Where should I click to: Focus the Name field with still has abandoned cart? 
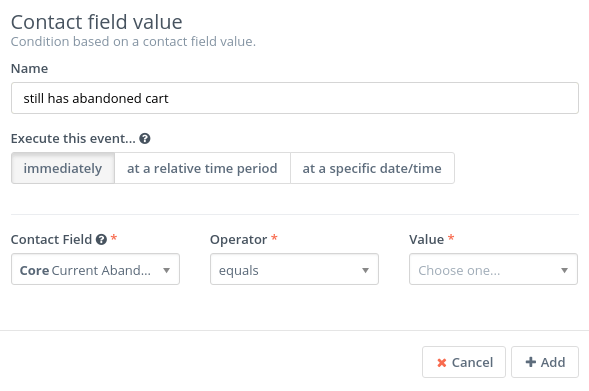[x=295, y=98]
